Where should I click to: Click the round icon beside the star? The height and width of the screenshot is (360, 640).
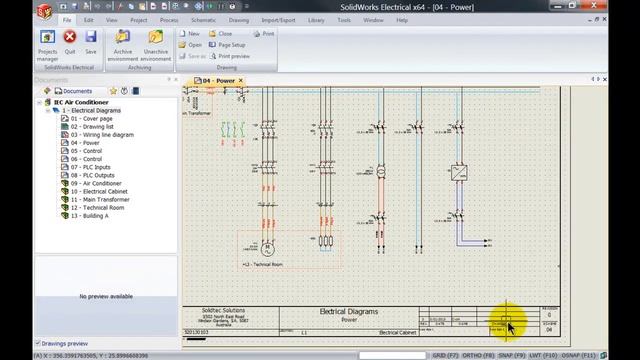[x=124, y=91]
